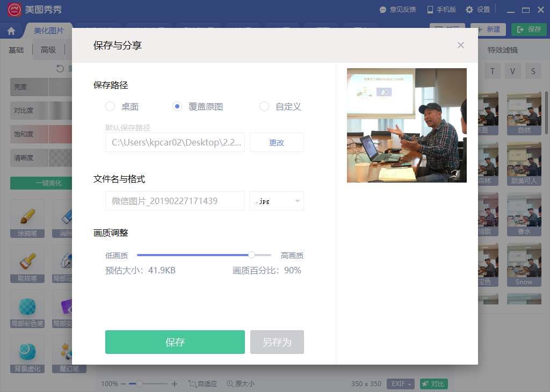Switch to the 美化图片 tab

[x=48, y=31]
